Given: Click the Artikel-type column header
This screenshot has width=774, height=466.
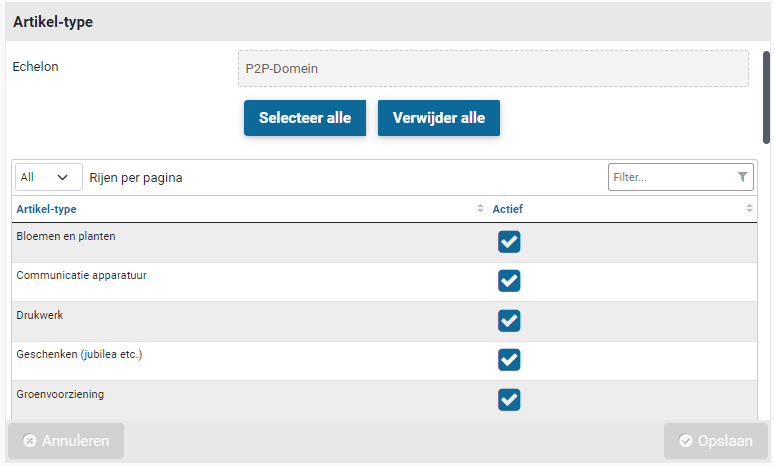Looking at the screenshot, I should tap(47, 209).
